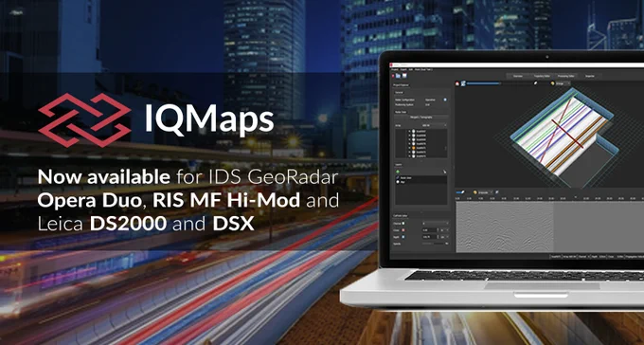This screenshot has width=644, height=345.
Task: Open the Export menu in the menu bar
Action: tap(403, 69)
